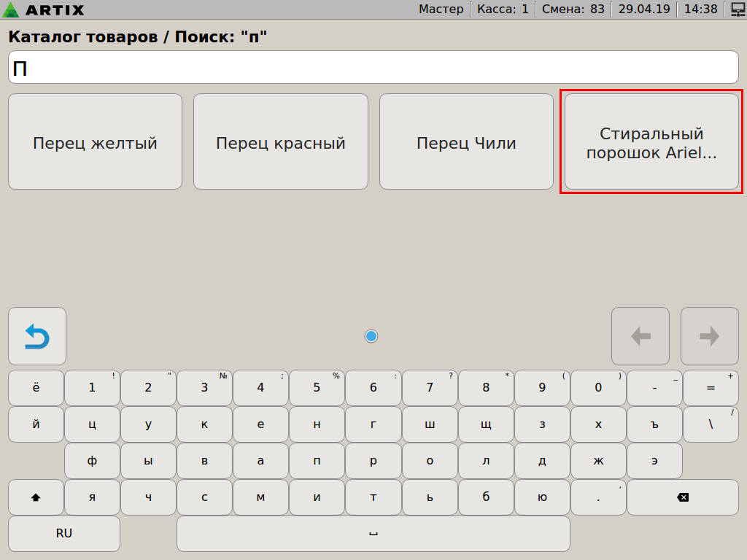Click the ARTIX logo
Image resolution: width=747 pixels, height=560 pixels.
pyautogui.click(x=44, y=9)
